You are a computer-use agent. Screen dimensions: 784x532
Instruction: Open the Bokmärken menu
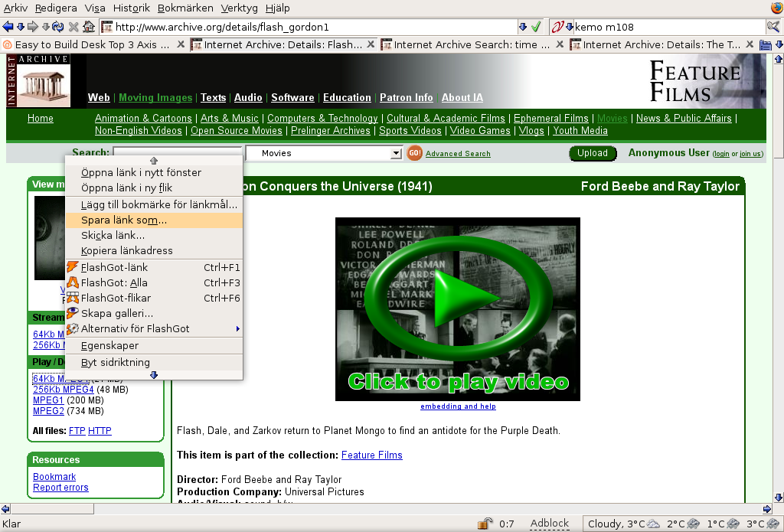185,8
